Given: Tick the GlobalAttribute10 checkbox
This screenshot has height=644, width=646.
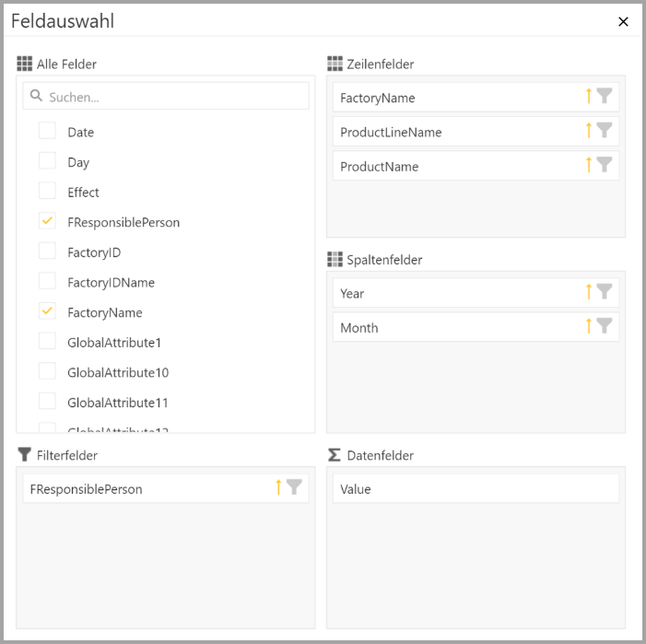Looking at the screenshot, I should tap(47, 371).
